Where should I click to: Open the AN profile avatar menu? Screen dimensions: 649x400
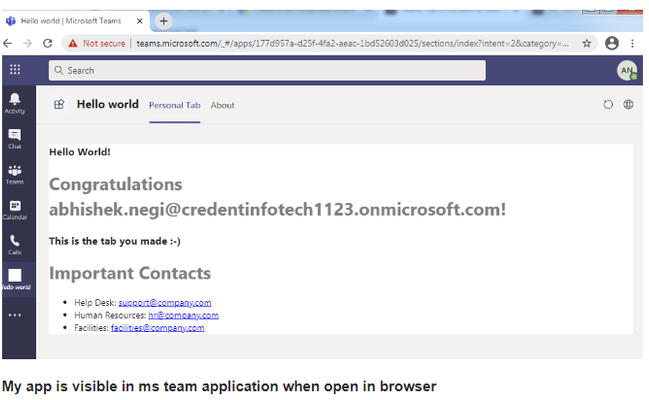(x=627, y=70)
